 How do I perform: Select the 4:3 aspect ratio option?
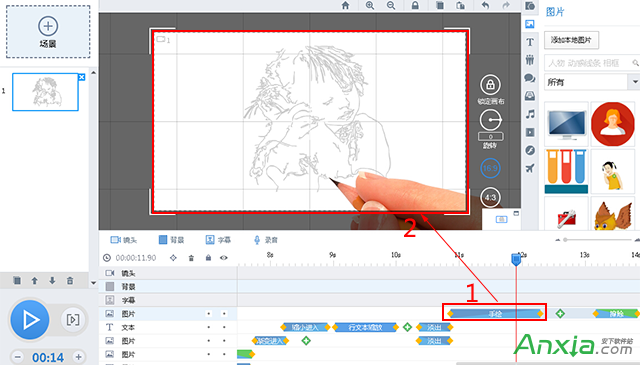[490, 198]
